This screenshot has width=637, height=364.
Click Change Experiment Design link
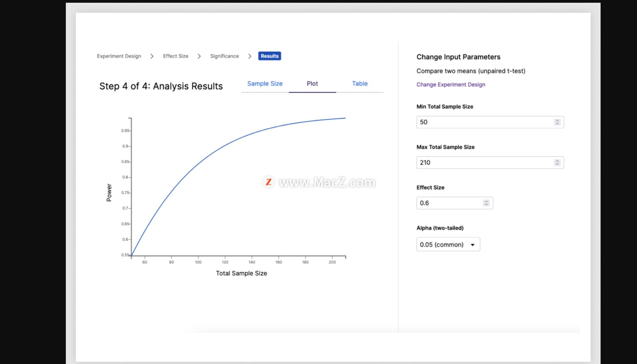pyautogui.click(x=451, y=85)
